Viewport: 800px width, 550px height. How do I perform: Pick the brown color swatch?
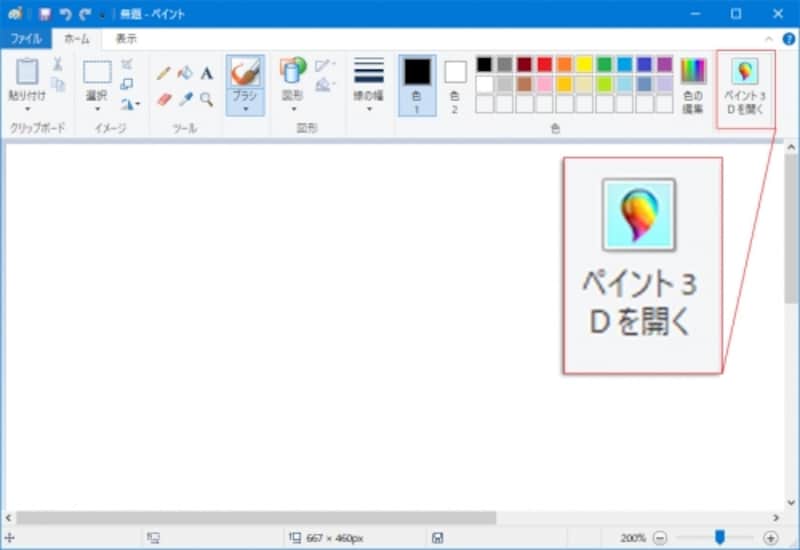click(x=524, y=84)
